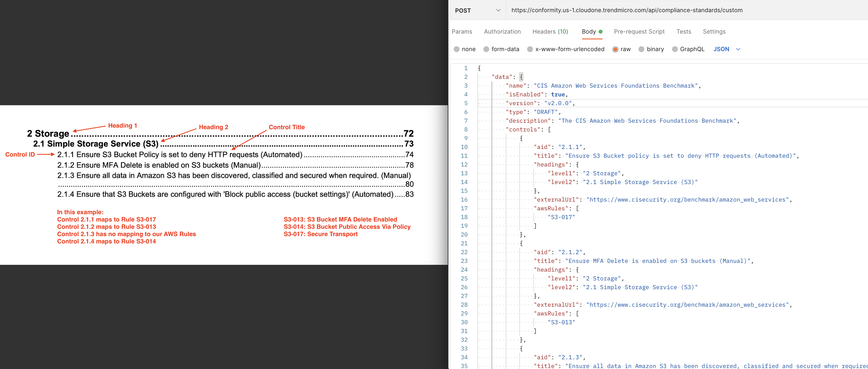
Task: Switch to the Params tab
Action: point(462,31)
